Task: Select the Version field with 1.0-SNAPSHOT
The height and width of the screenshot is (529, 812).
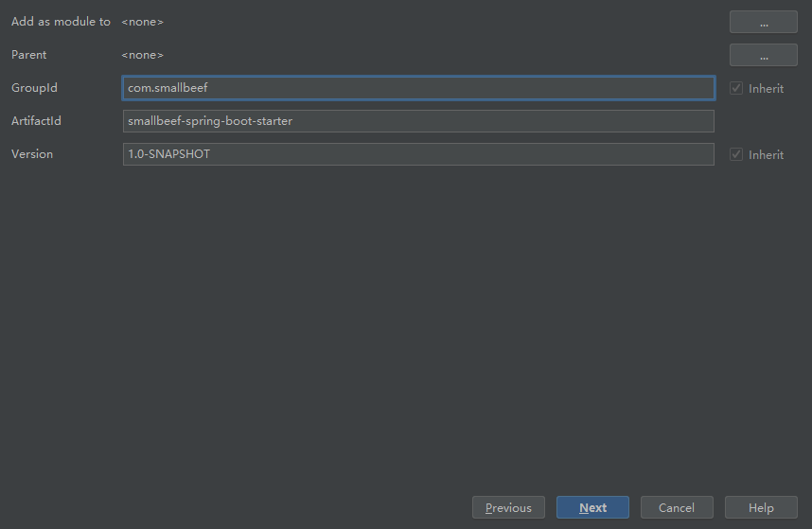Action: [x=418, y=154]
